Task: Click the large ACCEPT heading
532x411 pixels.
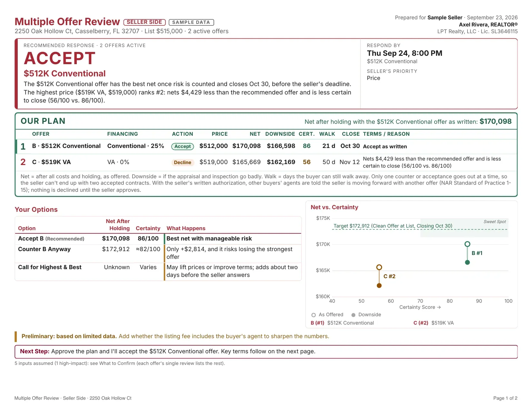Action: 60,58
